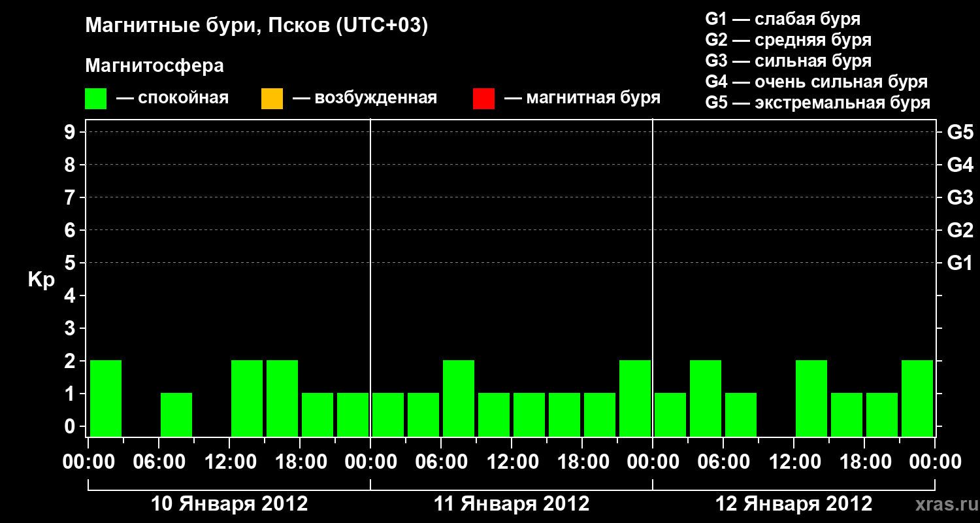
Task: Click the first '00:00' label at chart start
Action: (88, 462)
